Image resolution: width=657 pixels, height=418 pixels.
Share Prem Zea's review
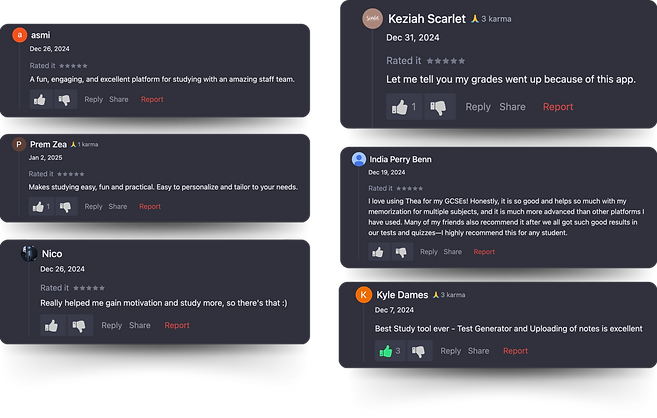pos(118,207)
